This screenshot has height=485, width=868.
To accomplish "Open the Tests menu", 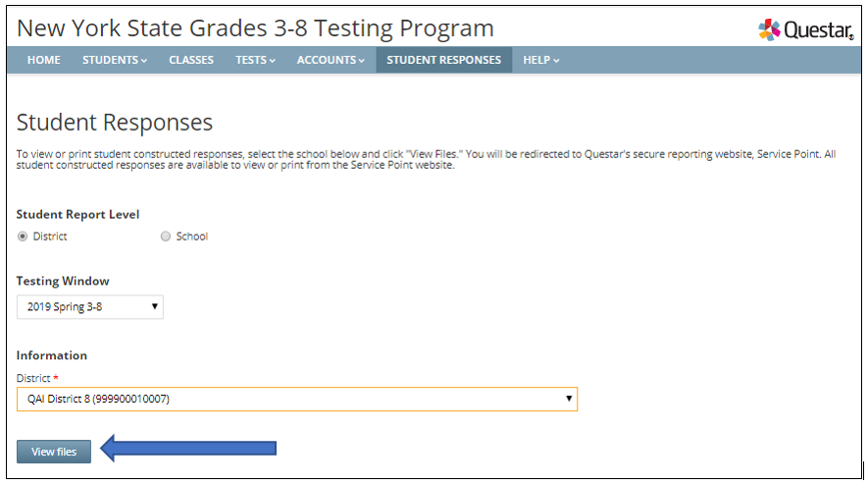I will point(255,60).
